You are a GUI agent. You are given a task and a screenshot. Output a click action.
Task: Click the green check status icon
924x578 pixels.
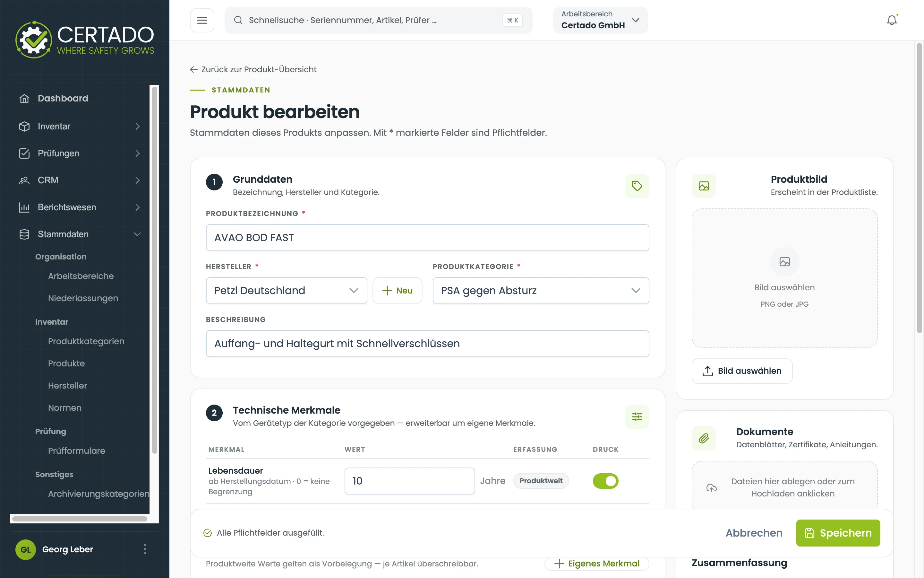point(208,533)
